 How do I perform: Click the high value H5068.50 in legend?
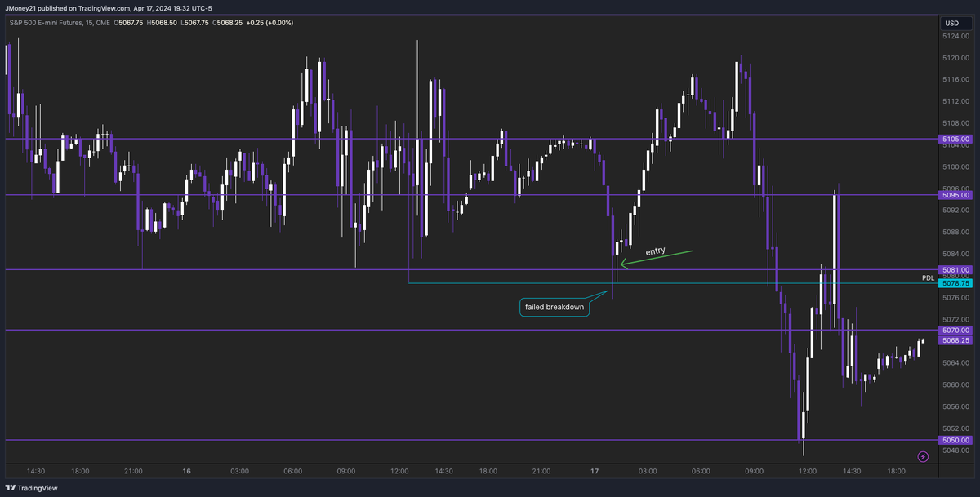[161, 23]
